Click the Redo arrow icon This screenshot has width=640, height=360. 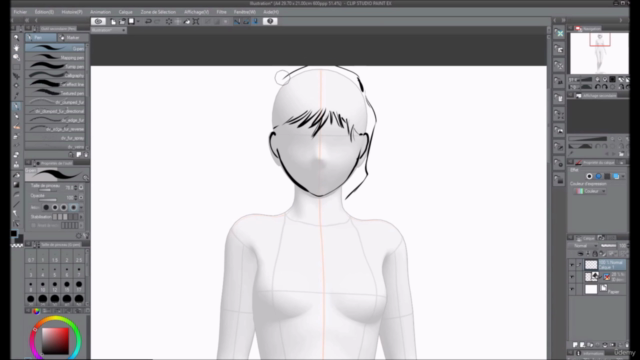157,21
